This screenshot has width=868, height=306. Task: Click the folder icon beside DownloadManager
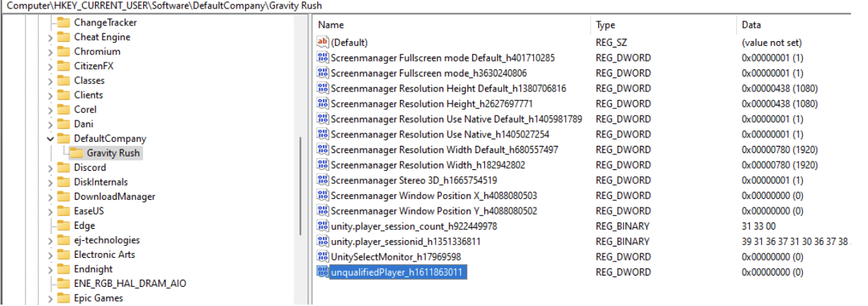click(x=64, y=197)
